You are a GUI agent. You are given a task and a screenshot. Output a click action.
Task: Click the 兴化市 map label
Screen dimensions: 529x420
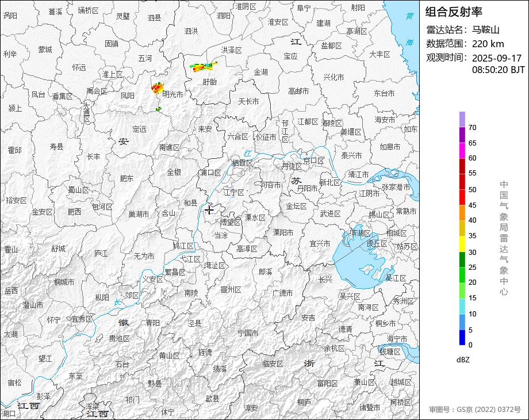[x=333, y=77]
